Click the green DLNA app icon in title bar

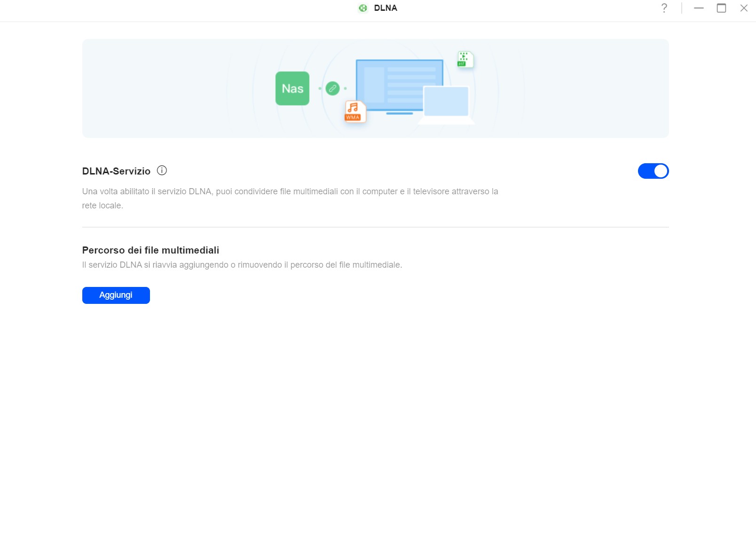[x=362, y=8]
